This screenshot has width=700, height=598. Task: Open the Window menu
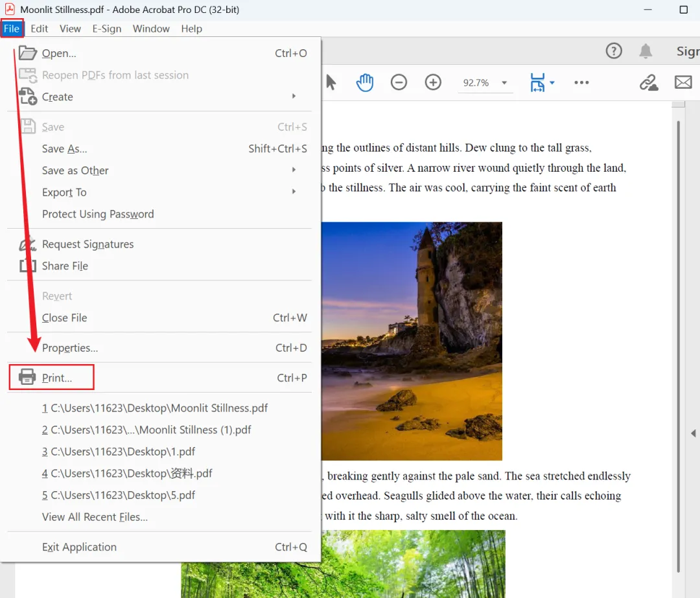click(151, 29)
